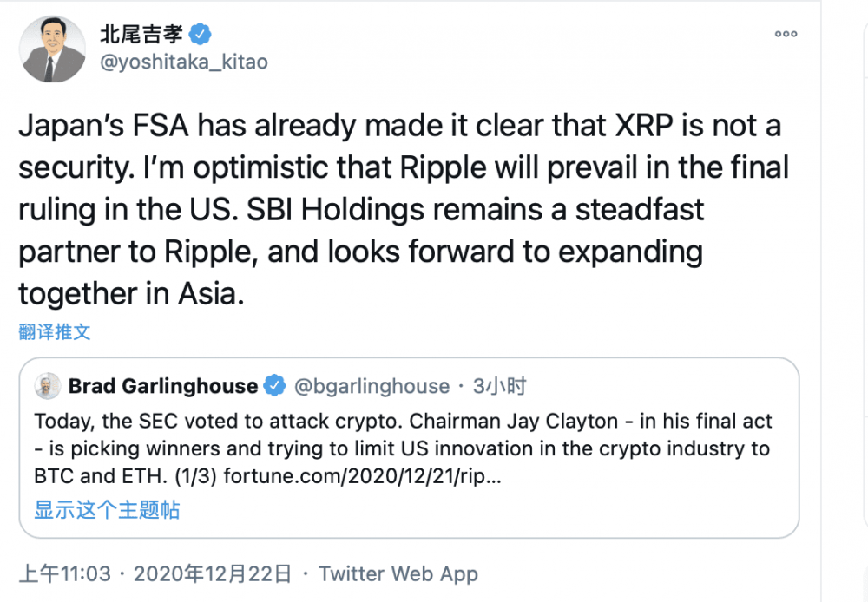Show the thread via 显示这个主题帖

107,510
